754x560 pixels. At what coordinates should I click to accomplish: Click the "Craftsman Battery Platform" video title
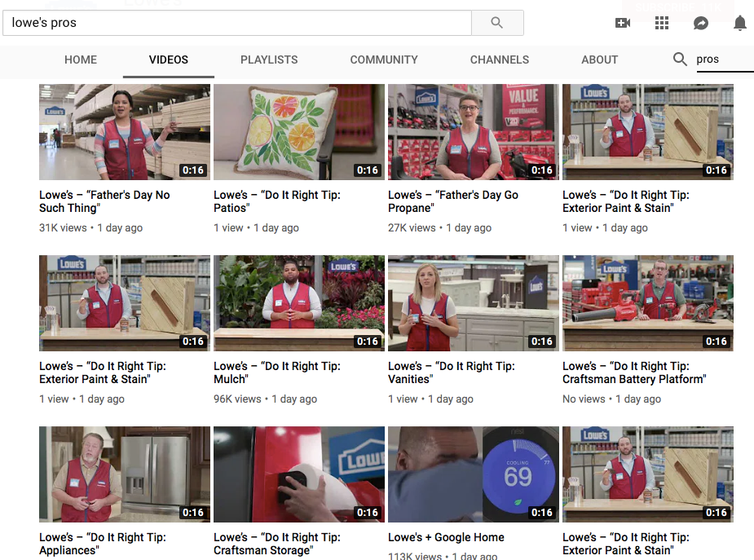[x=634, y=373]
